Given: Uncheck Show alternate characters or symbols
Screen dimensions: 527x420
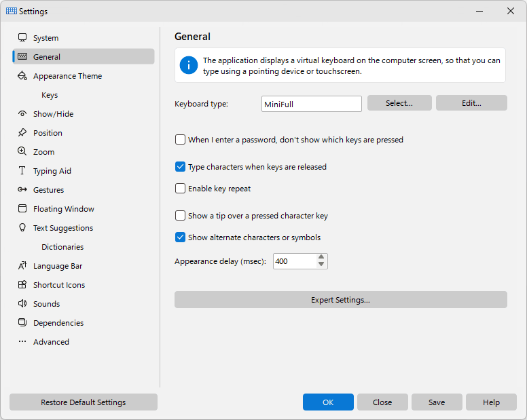Looking at the screenshot, I should (180, 237).
